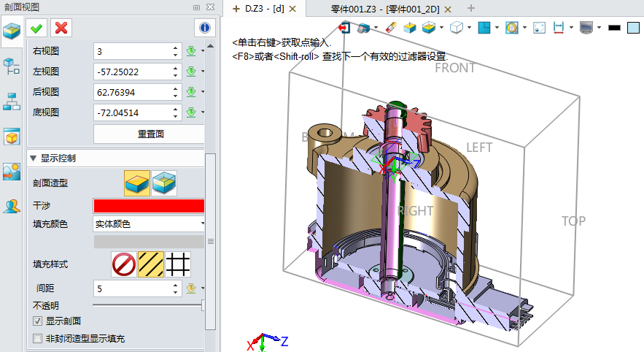
Task: Cancel section view with red X
Action: tap(61, 28)
